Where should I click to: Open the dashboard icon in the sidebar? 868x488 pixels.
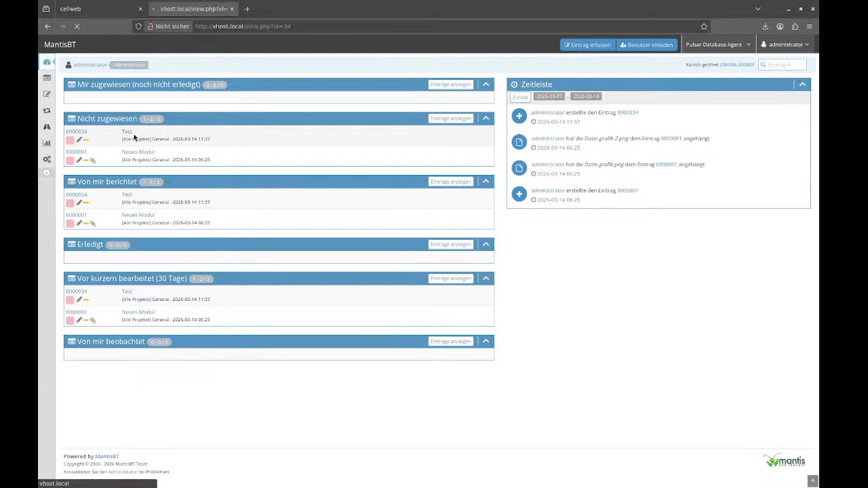tap(47, 62)
